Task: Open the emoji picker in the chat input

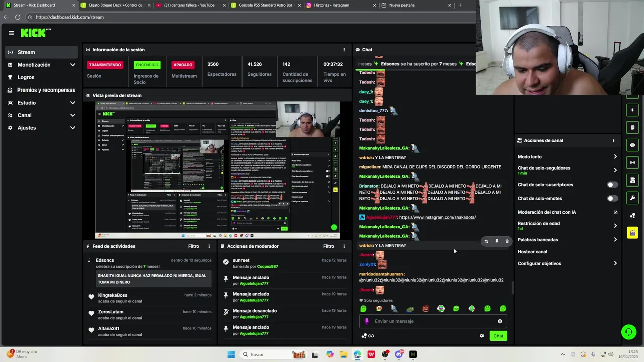Action: point(500,321)
